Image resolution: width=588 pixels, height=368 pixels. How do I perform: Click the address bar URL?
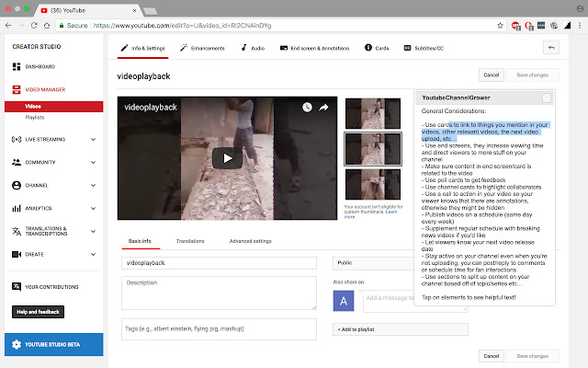point(182,26)
